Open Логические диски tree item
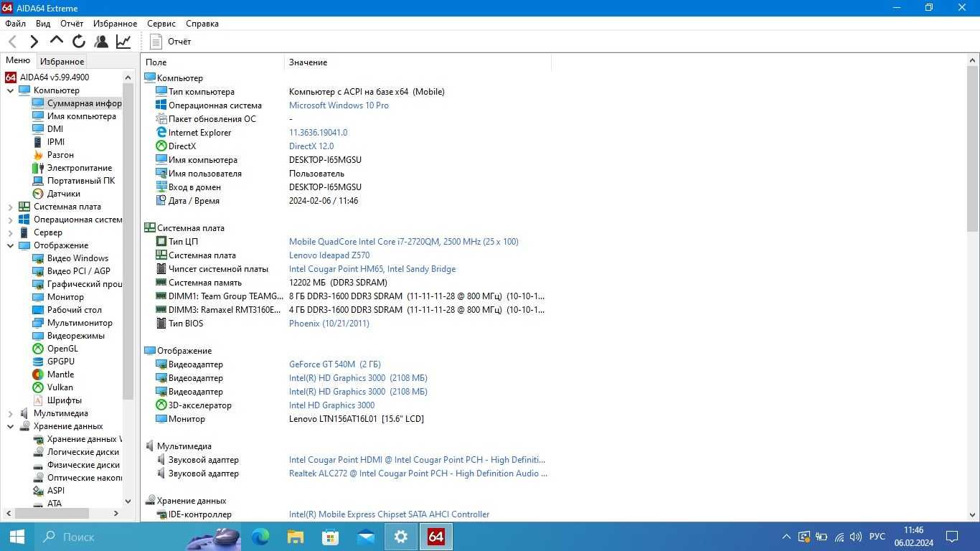 pos(83,452)
